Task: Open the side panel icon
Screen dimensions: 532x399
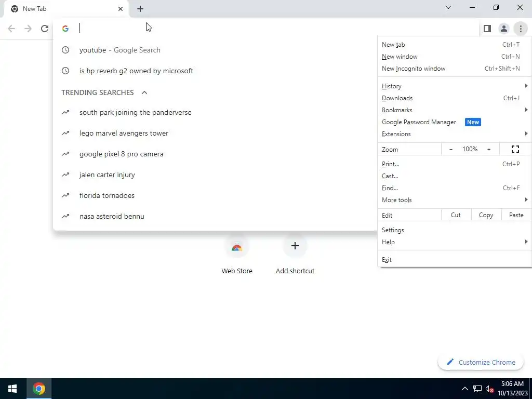Action: point(487,29)
